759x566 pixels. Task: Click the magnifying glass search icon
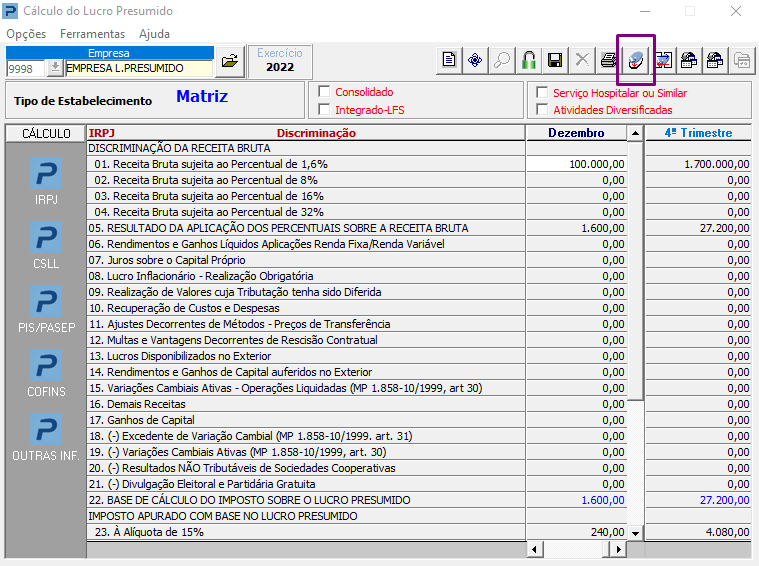point(501,61)
